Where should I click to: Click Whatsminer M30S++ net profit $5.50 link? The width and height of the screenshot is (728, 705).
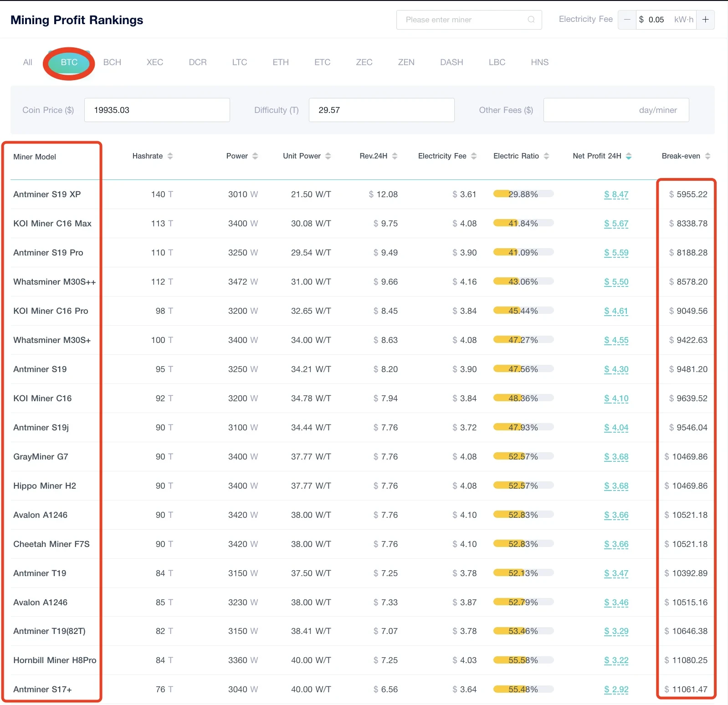pos(616,282)
